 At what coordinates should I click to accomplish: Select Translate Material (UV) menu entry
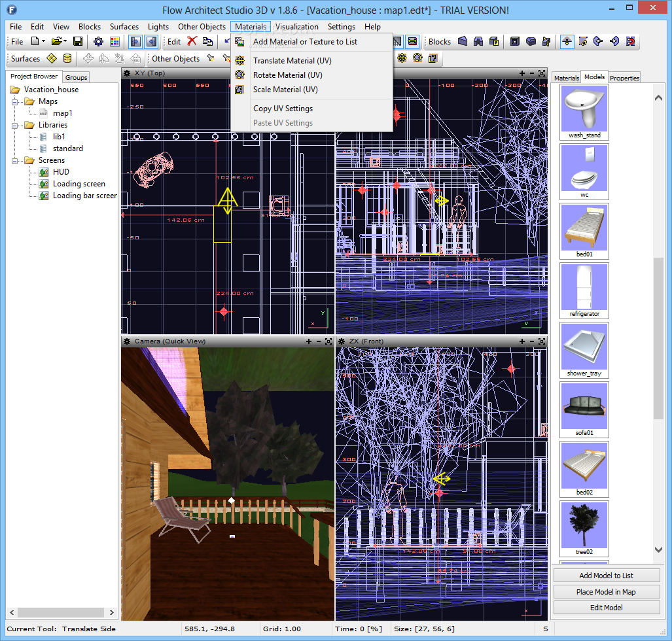[311, 61]
